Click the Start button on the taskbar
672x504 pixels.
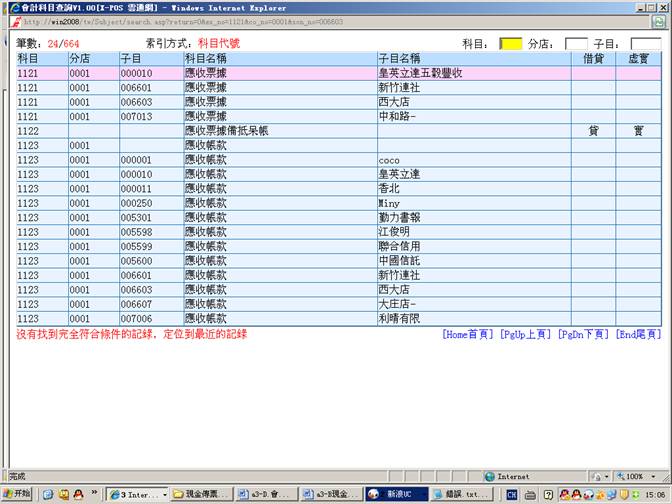click(17, 494)
